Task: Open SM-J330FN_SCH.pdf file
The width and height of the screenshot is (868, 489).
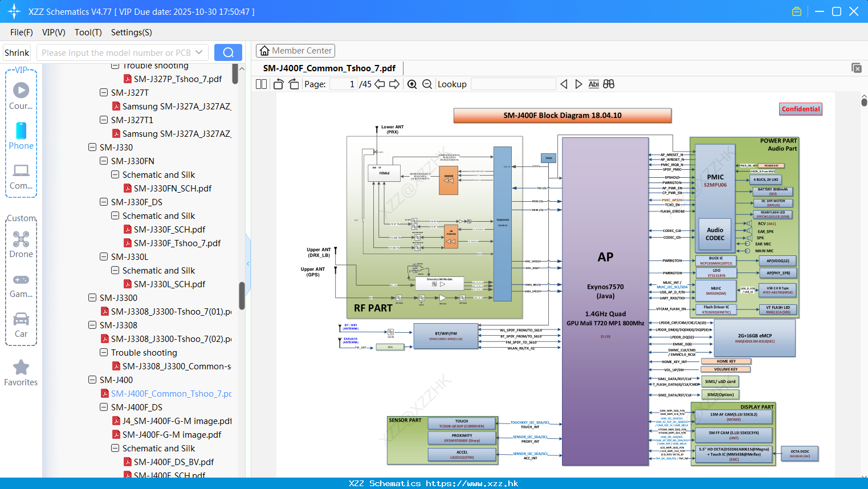Action: pyautogui.click(x=168, y=188)
